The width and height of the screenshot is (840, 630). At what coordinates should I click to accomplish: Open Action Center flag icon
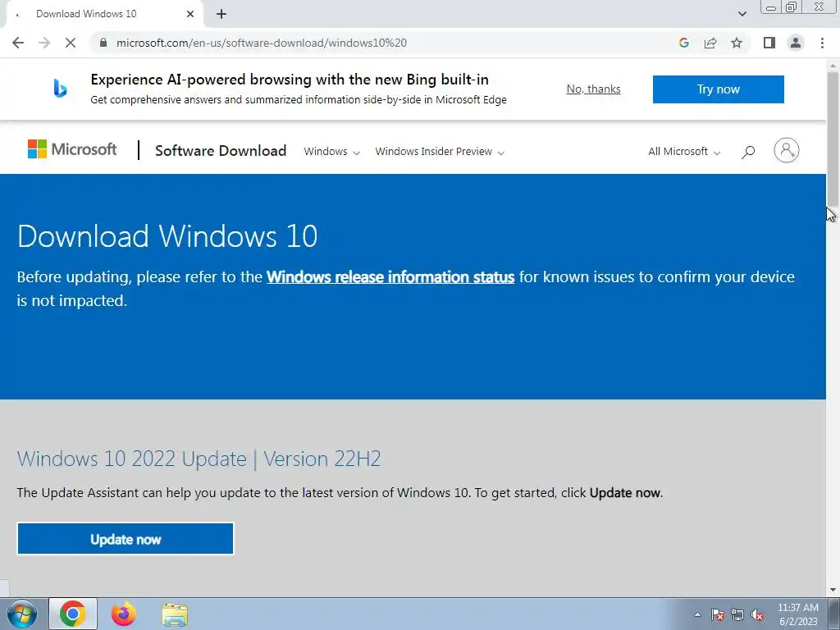tap(718, 615)
